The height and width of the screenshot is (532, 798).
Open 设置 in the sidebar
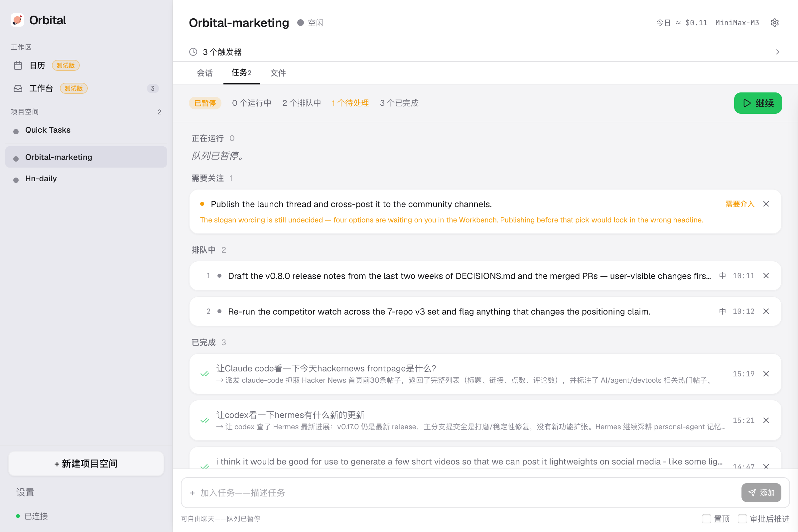[26, 492]
